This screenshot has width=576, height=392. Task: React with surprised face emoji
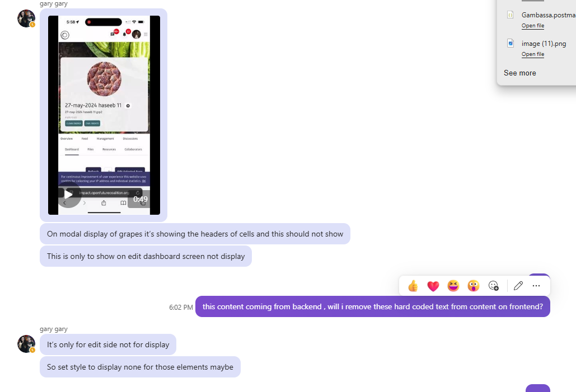474,286
